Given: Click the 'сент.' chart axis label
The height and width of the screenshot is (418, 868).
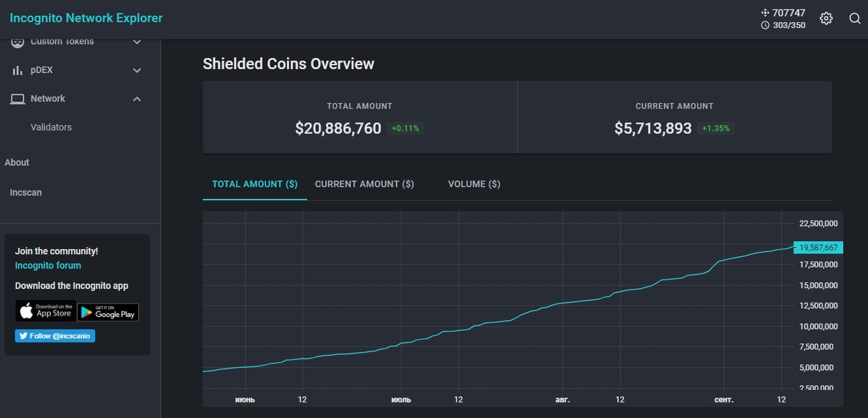Looking at the screenshot, I should click(724, 399).
